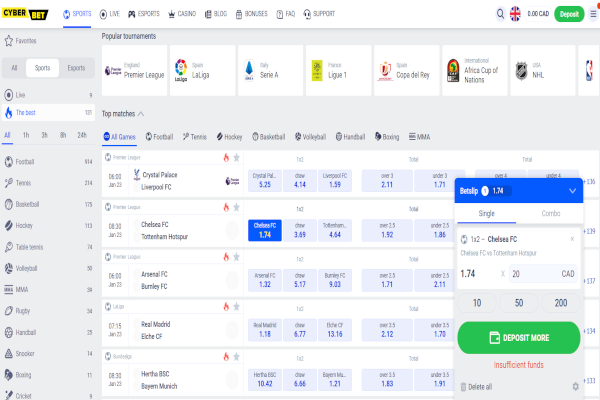Select Football tab in Top matches
Viewport: 600px width, 400px height.
pyautogui.click(x=160, y=137)
